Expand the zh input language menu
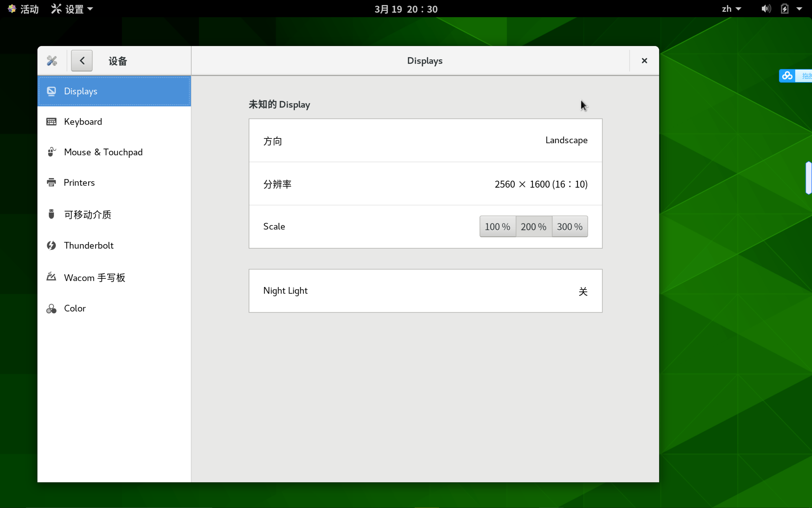This screenshot has height=508, width=812. pos(731,9)
